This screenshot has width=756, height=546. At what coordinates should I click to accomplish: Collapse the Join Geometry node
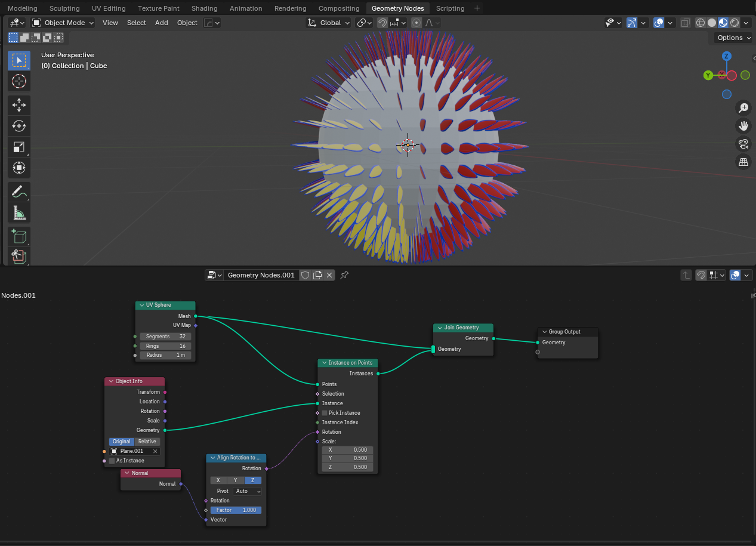[x=440, y=328]
